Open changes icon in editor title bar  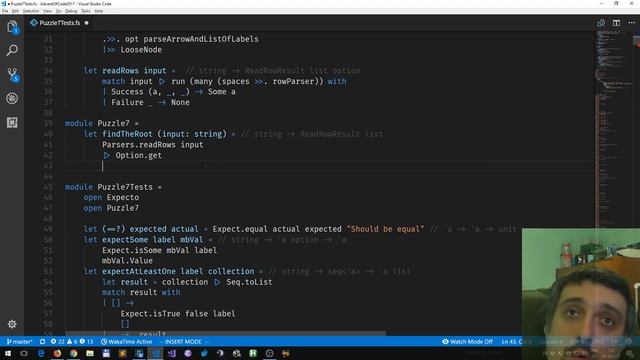pyautogui.click(x=601, y=23)
